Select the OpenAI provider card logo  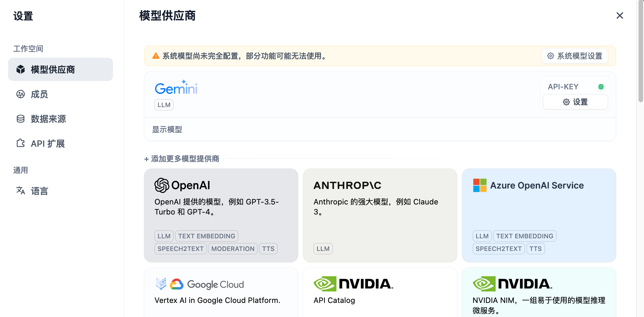[182, 185]
